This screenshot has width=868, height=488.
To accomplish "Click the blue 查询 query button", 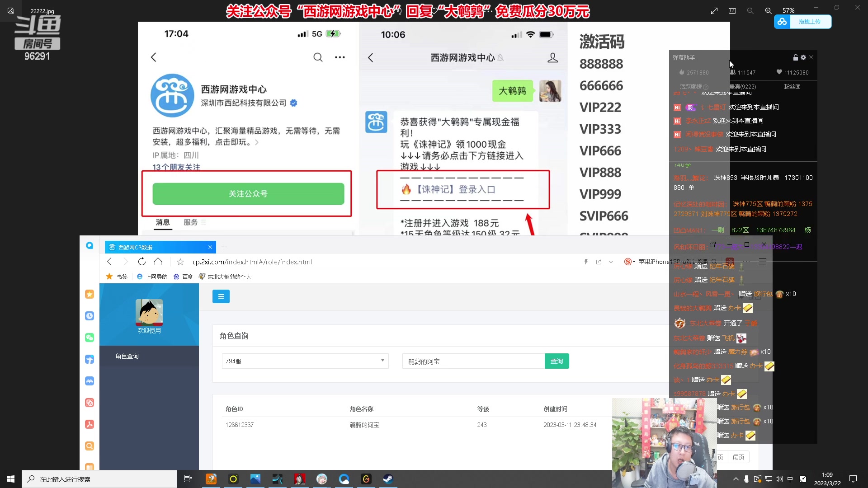I will point(557,361).
